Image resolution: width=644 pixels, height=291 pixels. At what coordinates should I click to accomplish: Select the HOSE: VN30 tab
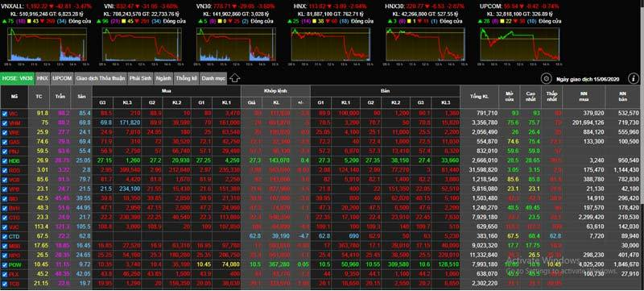click(17, 78)
